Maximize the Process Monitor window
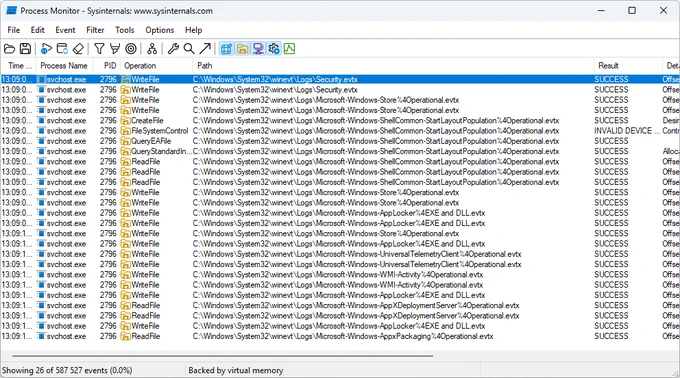The width and height of the screenshot is (680, 378). pos(632,10)
